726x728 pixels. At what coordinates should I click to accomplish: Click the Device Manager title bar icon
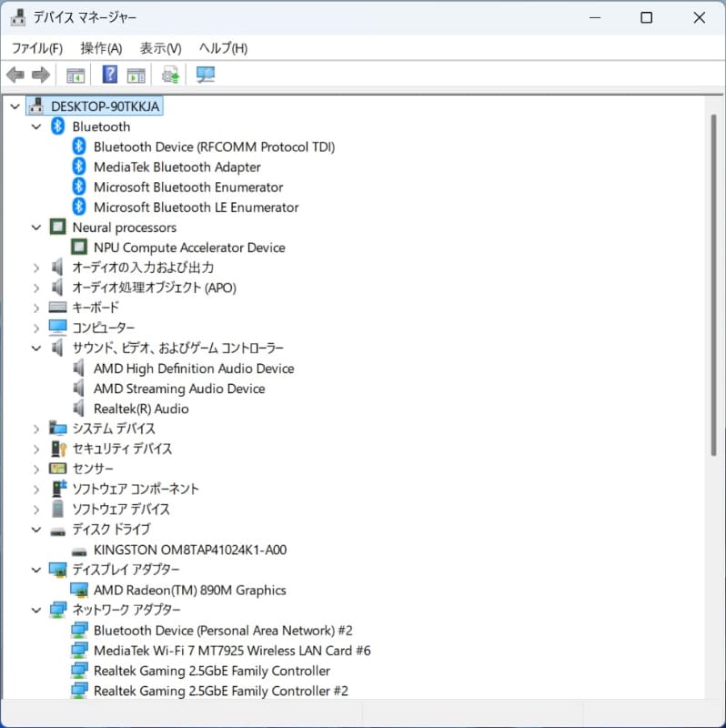(18, 17)
